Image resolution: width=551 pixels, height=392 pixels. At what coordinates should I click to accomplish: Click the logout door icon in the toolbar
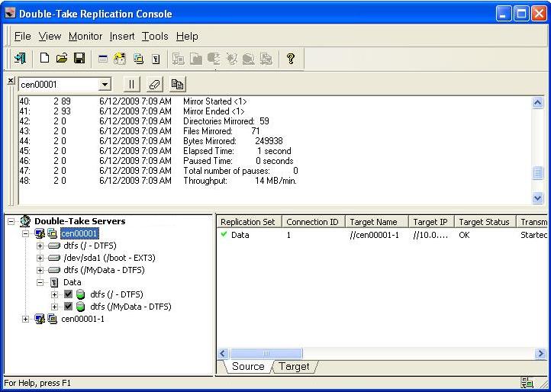21,58
